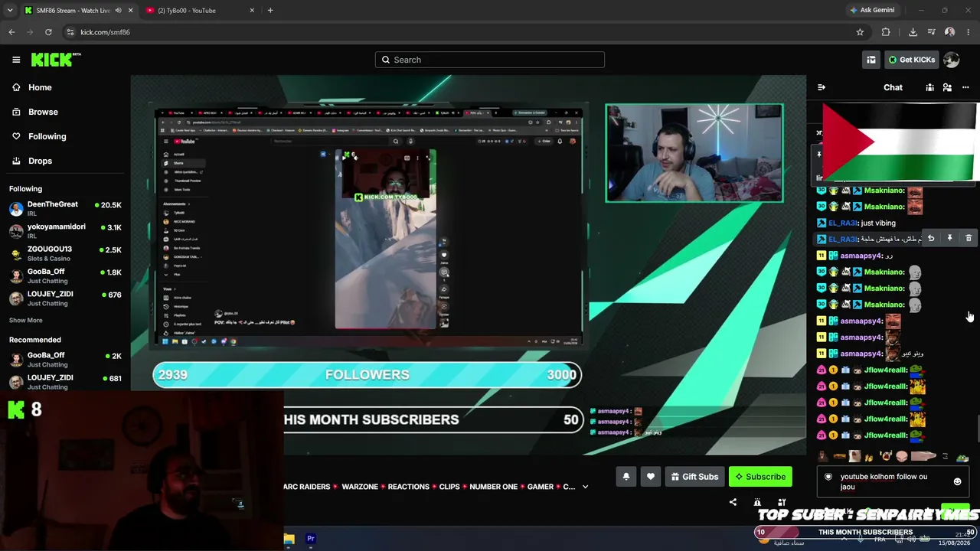Open GooBa_Off under Recommended

tap(65, 360)
